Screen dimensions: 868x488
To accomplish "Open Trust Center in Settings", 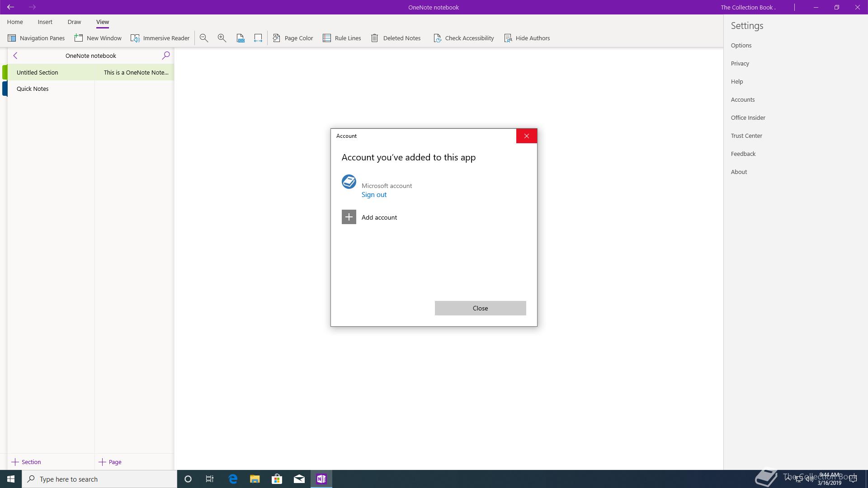I will point(746,136).
